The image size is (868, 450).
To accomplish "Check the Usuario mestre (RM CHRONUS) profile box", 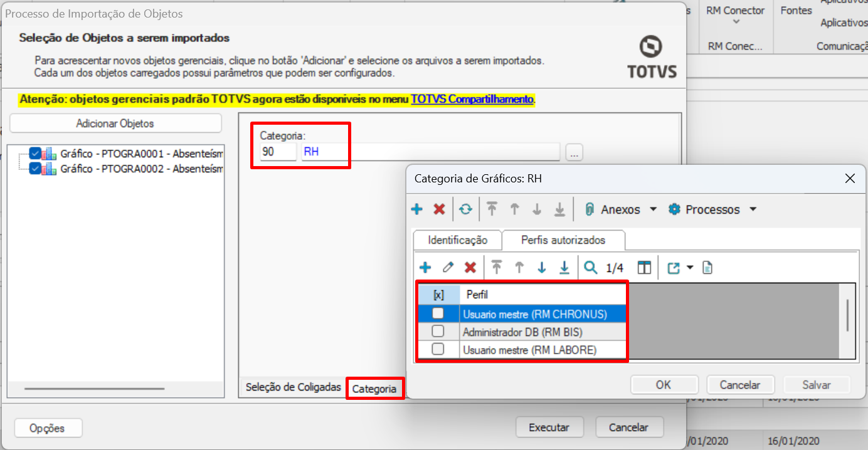I will pos(438,313).
